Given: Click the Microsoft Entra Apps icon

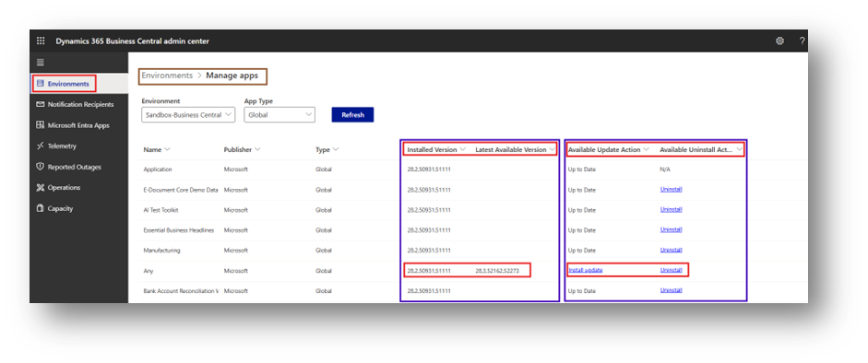Looking at the screenshot, I should tap(40, 125).
